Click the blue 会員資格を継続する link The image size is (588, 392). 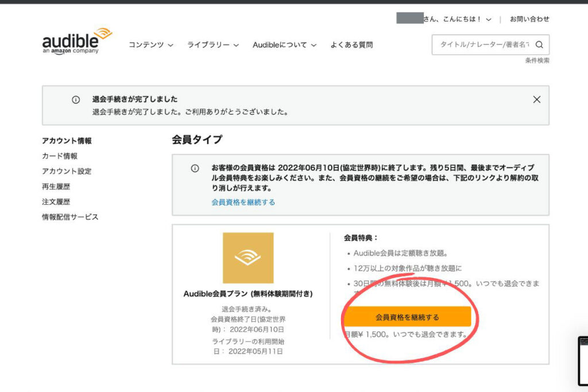click(x=243, y=203)
